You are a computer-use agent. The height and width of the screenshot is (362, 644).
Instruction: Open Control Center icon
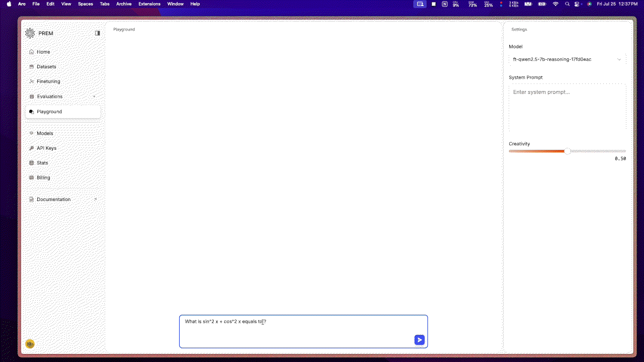[x=578, y=4]
